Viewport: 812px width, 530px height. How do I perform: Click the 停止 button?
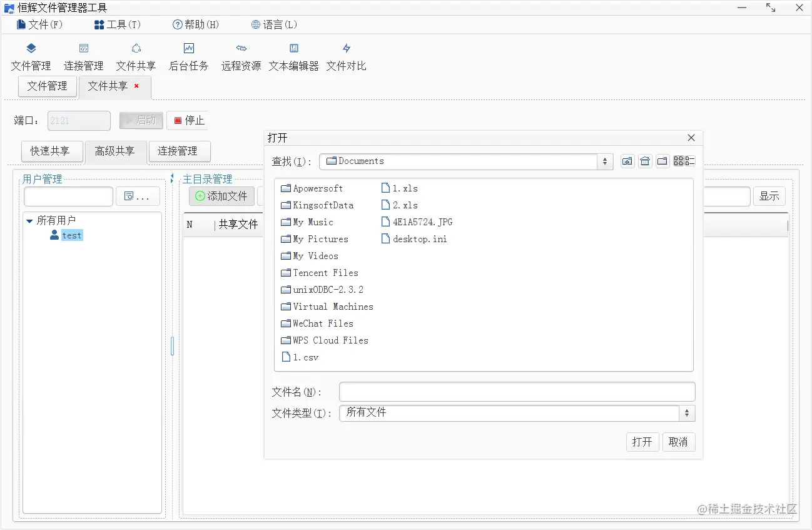point(189,120)
